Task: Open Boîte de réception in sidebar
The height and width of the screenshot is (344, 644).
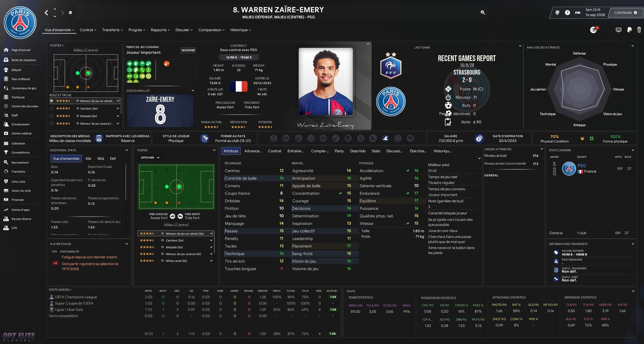Action: 23,60
